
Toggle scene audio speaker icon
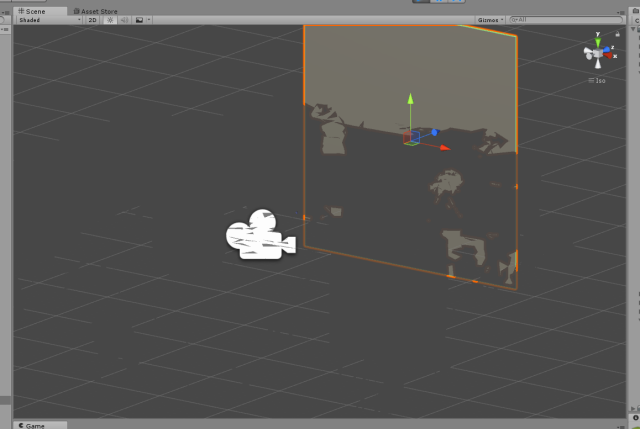point(124,20)
